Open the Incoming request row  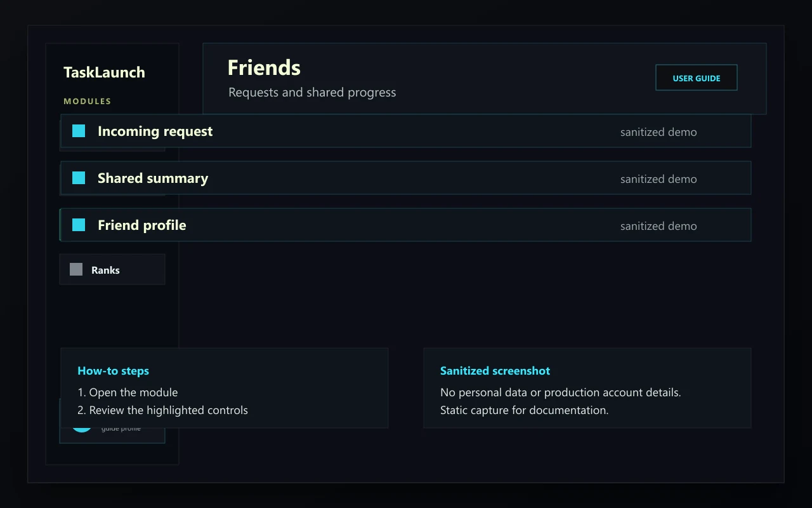[x=405, y=131]
